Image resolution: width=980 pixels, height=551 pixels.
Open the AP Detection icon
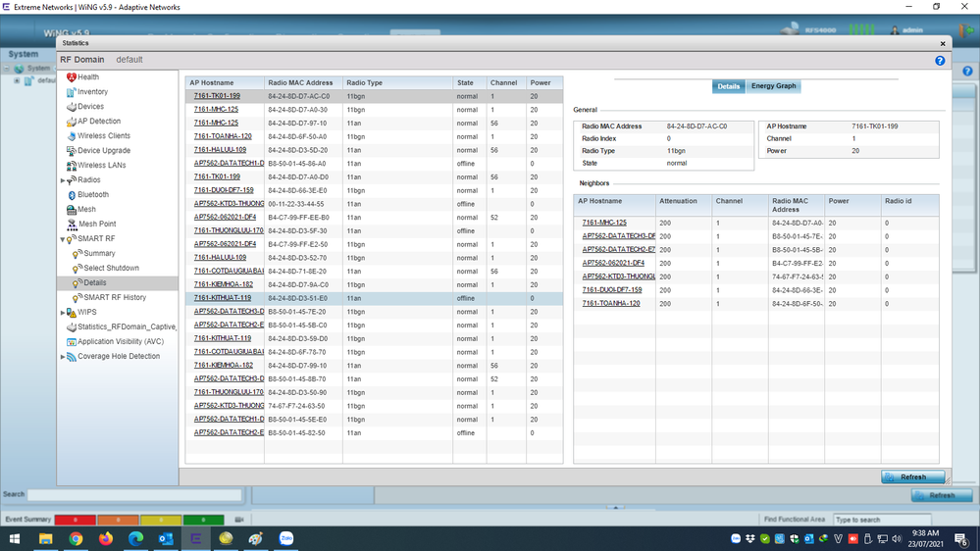click(x=71, y=122)
